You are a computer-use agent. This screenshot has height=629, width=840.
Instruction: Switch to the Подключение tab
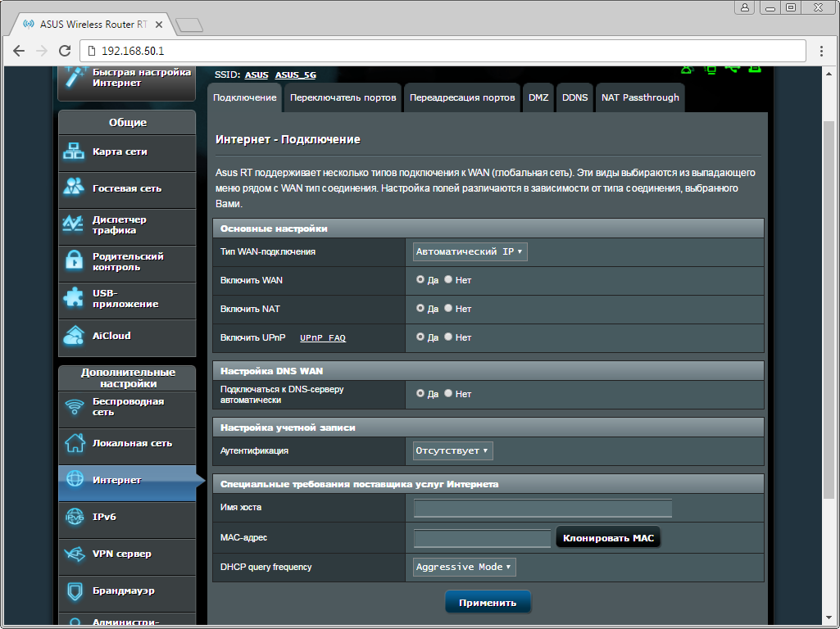[x=245, y=97]
